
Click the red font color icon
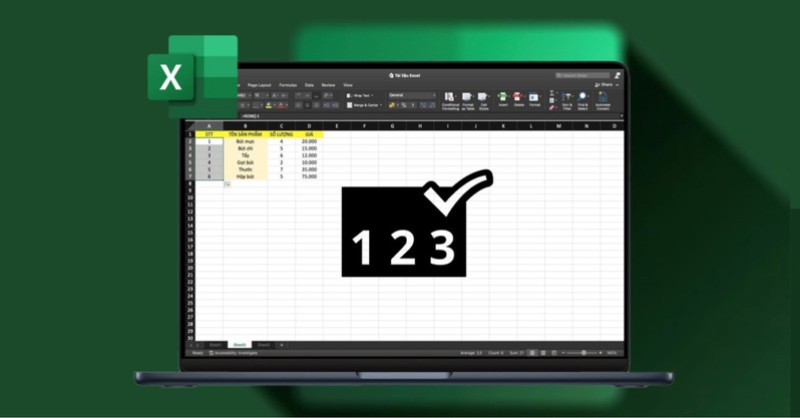280,105
